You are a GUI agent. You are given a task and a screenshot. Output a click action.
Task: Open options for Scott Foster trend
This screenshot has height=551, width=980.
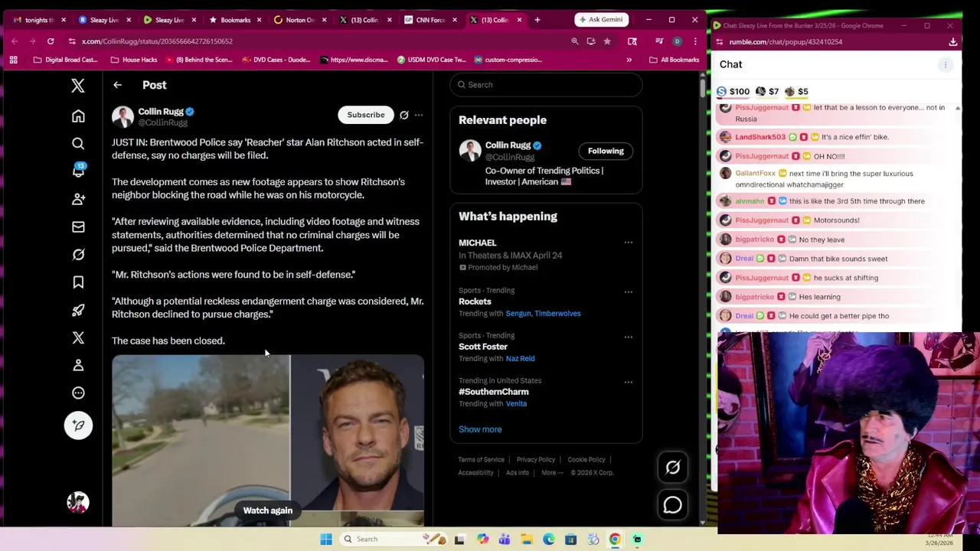(628, 337)
